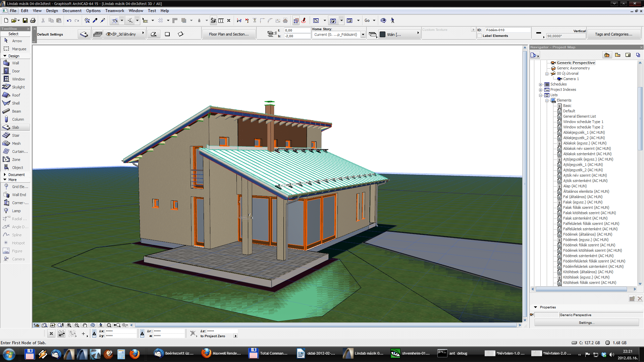Select the Roof tool in toolbox
This screenshot has height=362, width=644.
pyautogui.click(x=15, y=95)
